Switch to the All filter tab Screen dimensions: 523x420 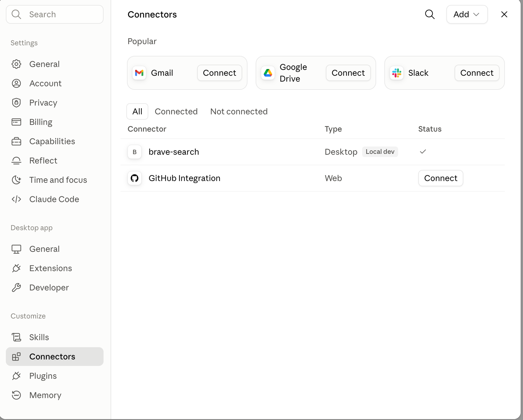click(x=137, y=111)
